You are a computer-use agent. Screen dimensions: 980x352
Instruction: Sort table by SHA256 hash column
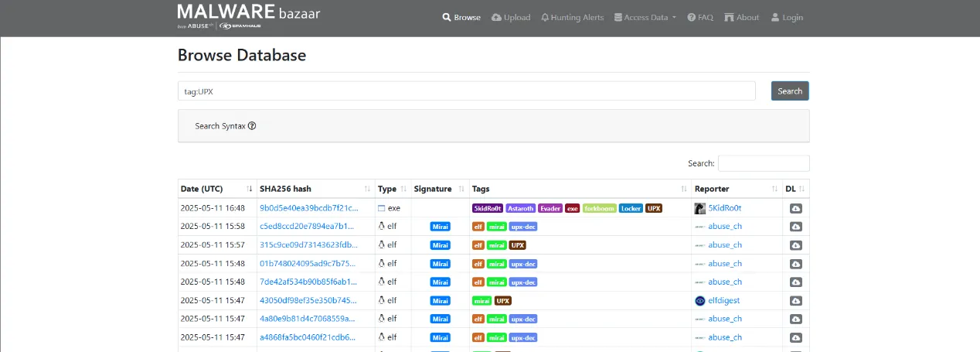315,189
